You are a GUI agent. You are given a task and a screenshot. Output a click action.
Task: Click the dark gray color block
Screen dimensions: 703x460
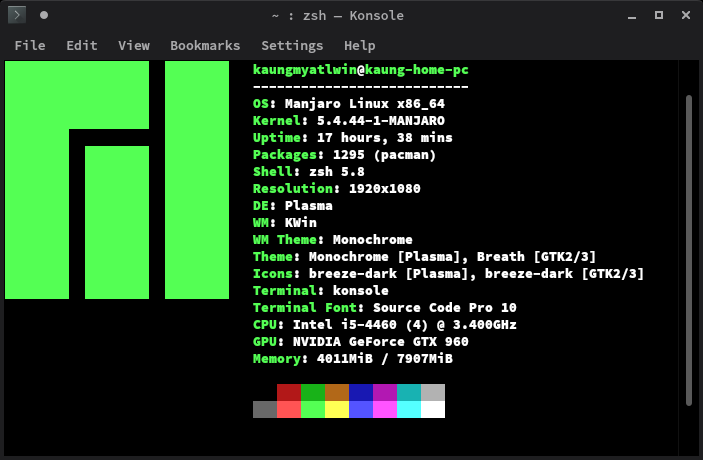pyautogui.click(x=265, y=409)
